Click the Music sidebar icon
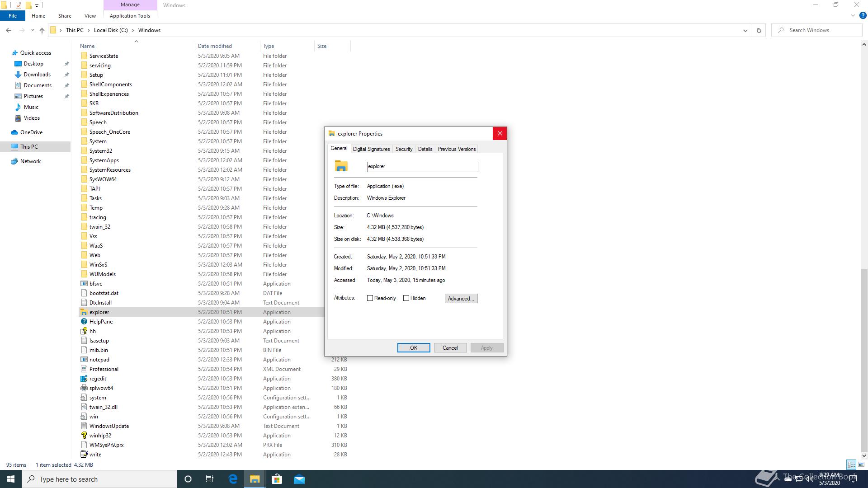Screen dimensions: 868x488 pos(18,107)
